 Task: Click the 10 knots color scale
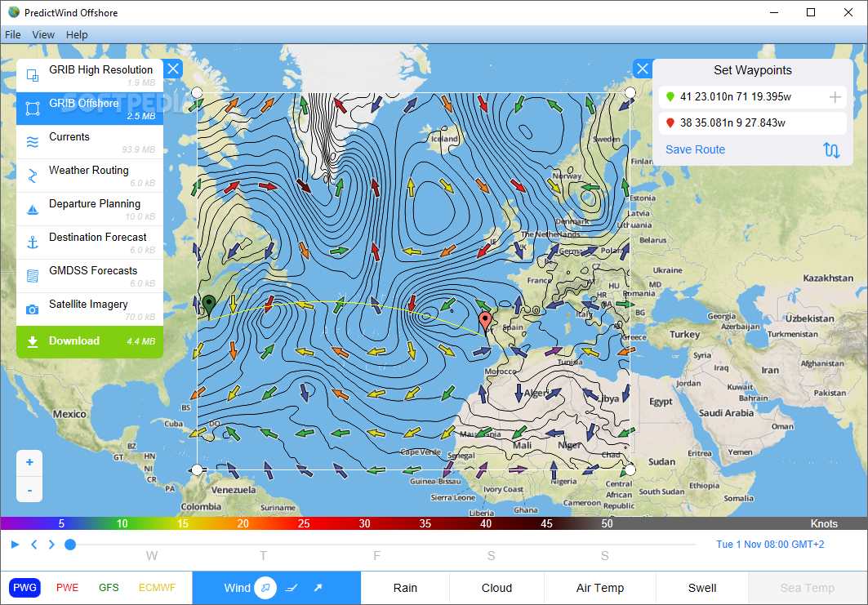(122, 523)
